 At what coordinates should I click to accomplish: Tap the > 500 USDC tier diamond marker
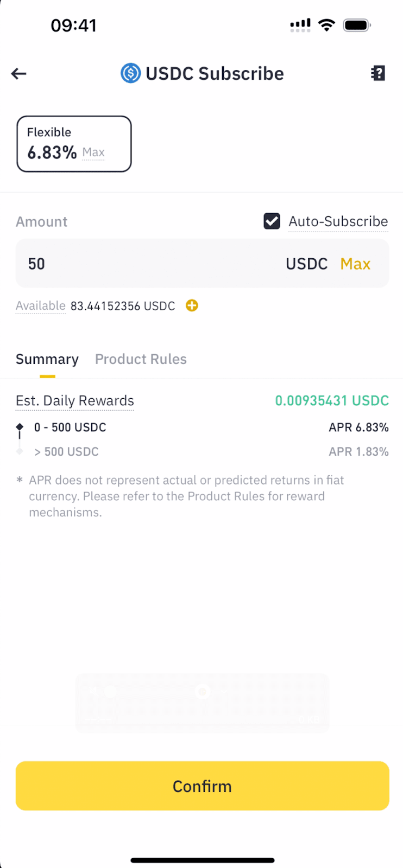click(20, 451)
